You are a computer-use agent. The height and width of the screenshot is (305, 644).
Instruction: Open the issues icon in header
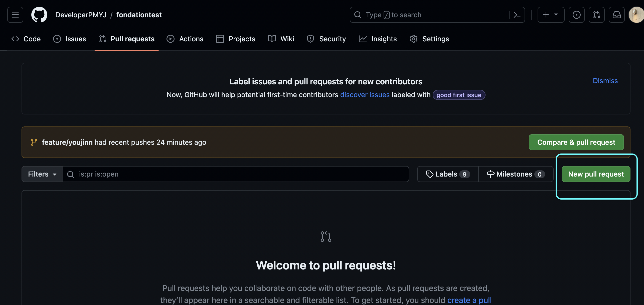click(x=576, y=15)
